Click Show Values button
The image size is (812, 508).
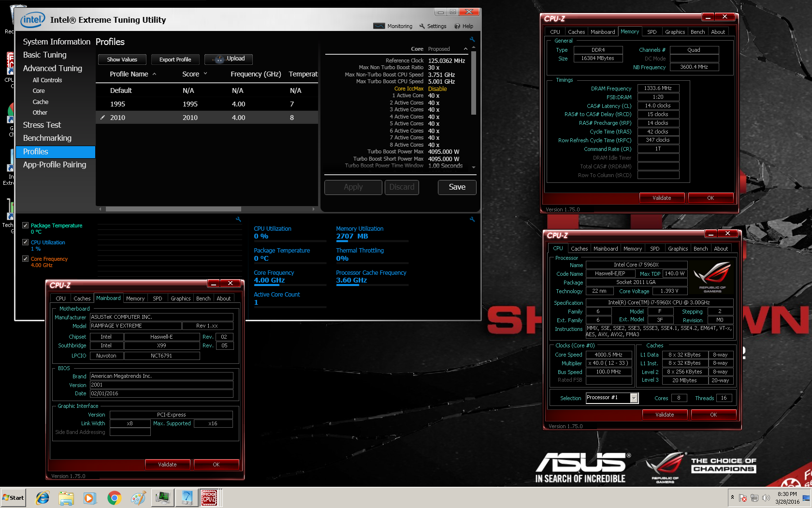(x=122, y=60)
